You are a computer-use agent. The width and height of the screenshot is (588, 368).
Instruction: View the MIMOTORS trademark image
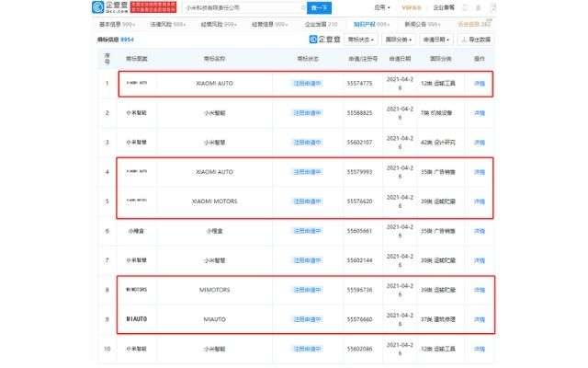pyautogui.click(x=137, y=290)
